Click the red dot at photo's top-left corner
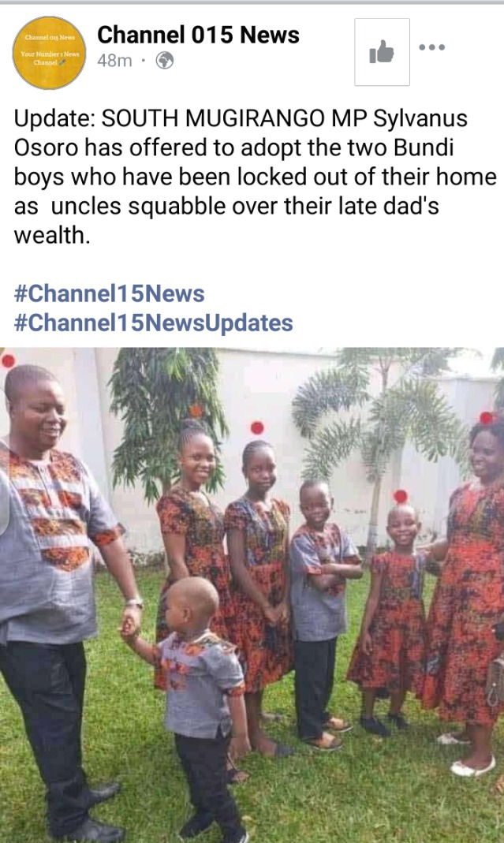The width and height of the screenshot is (504, 843). (8, 360)
